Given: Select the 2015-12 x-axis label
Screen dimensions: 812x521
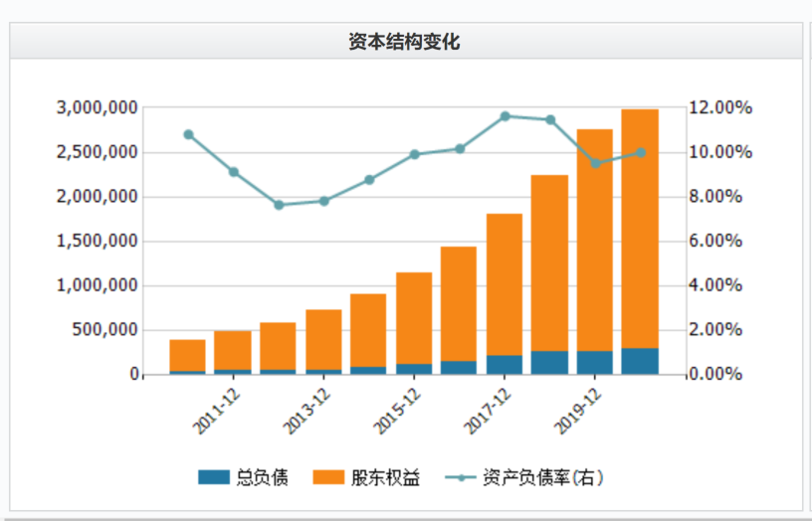Looking at the screenshot, I should click(397, 412).
